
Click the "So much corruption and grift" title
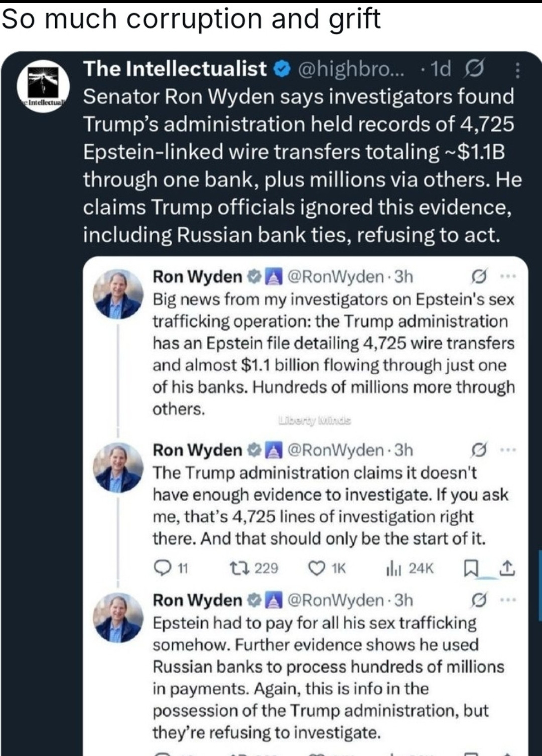191,19
